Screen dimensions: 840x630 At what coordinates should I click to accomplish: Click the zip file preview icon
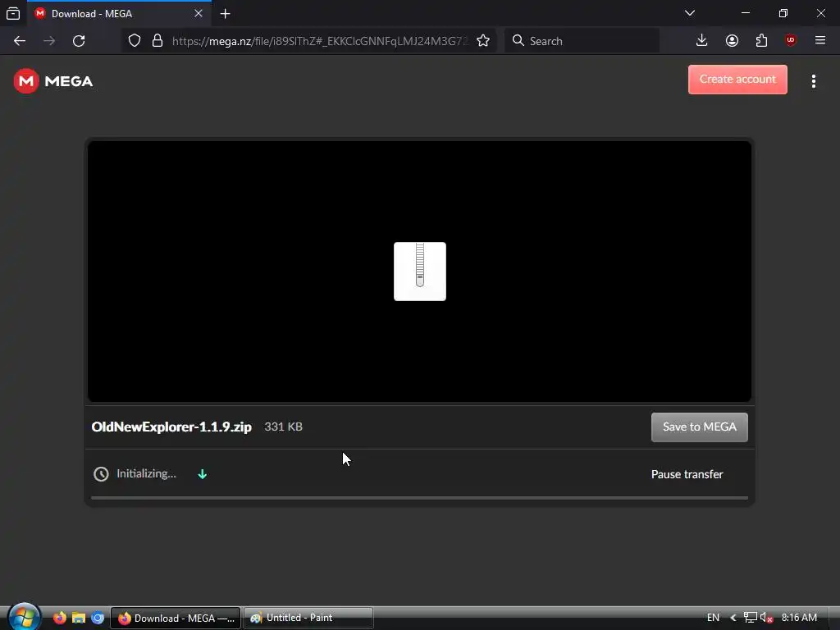click(x=420, y=272)
